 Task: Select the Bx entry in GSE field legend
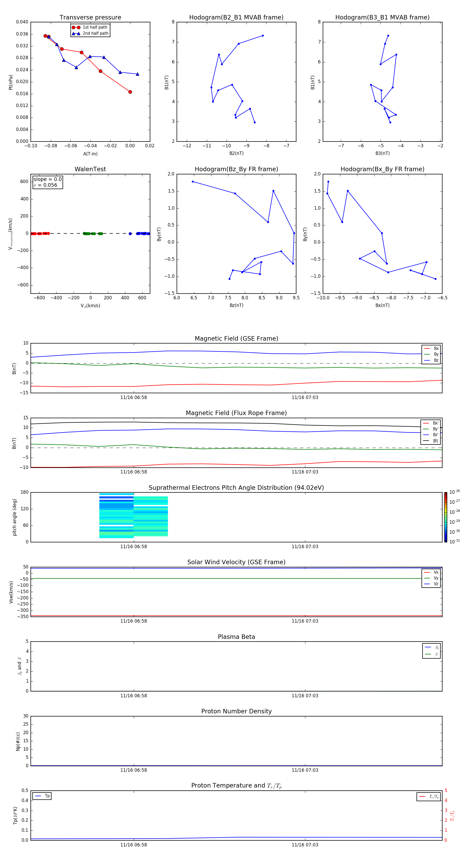click(431, 349)
